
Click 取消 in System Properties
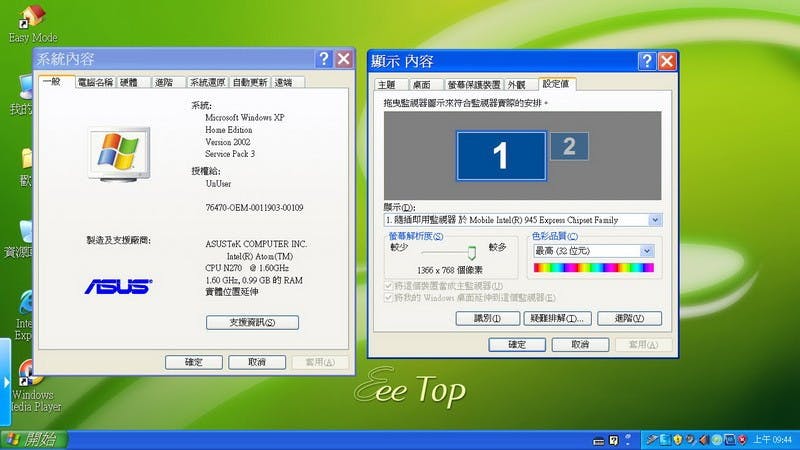click(257, 362)
